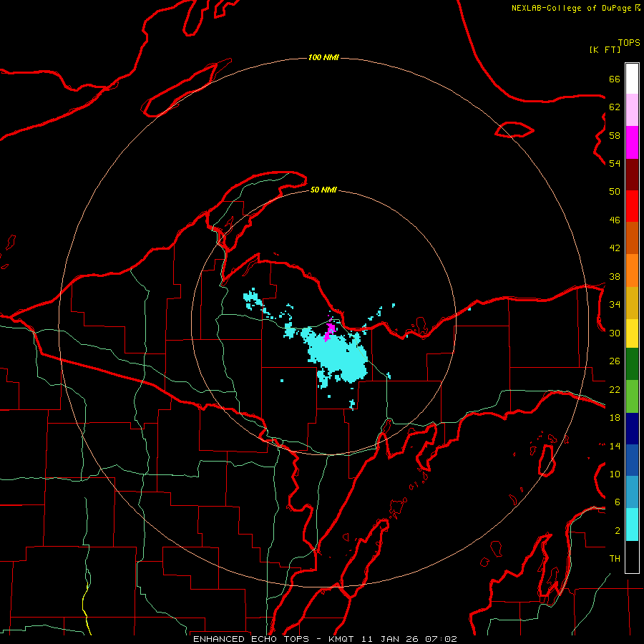Click the medium blue legend swatch
Screen dimensions: 644x644
click(x=632, y=460)
